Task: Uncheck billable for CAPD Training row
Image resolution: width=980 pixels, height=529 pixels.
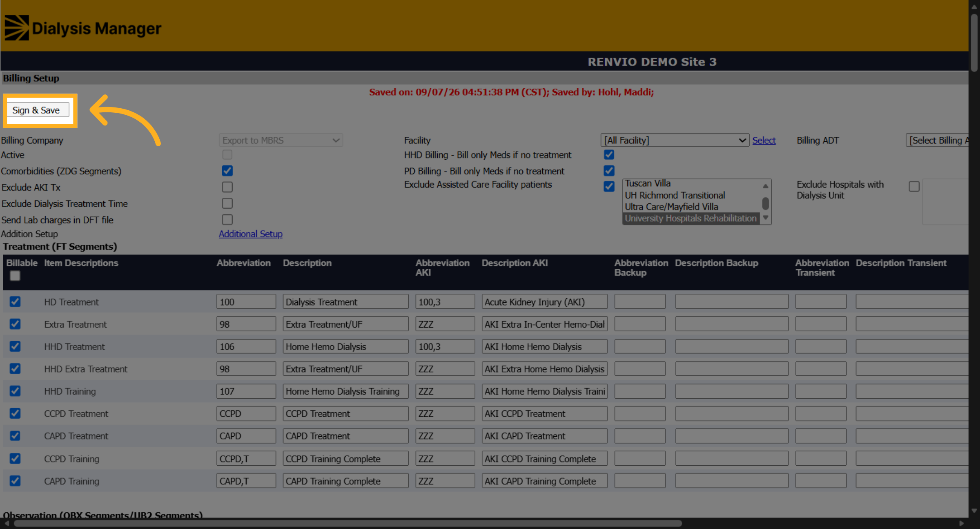Action: pos(15,481)
